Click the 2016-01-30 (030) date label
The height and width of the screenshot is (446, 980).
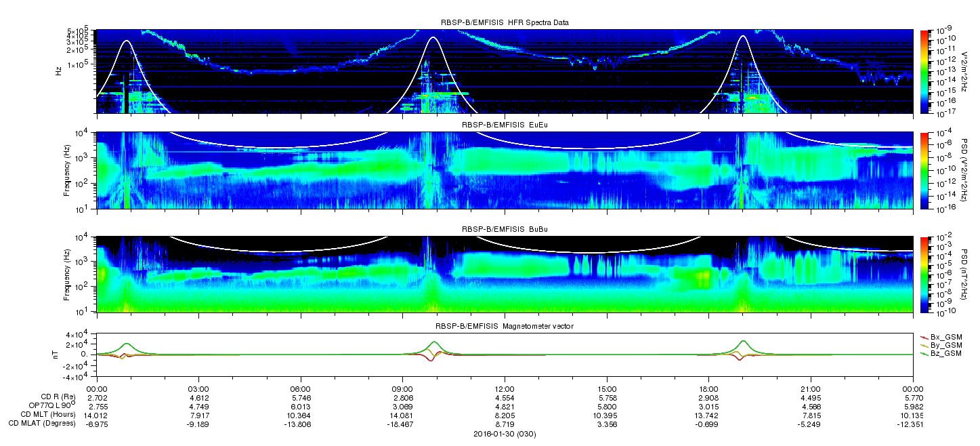(505, 434)
